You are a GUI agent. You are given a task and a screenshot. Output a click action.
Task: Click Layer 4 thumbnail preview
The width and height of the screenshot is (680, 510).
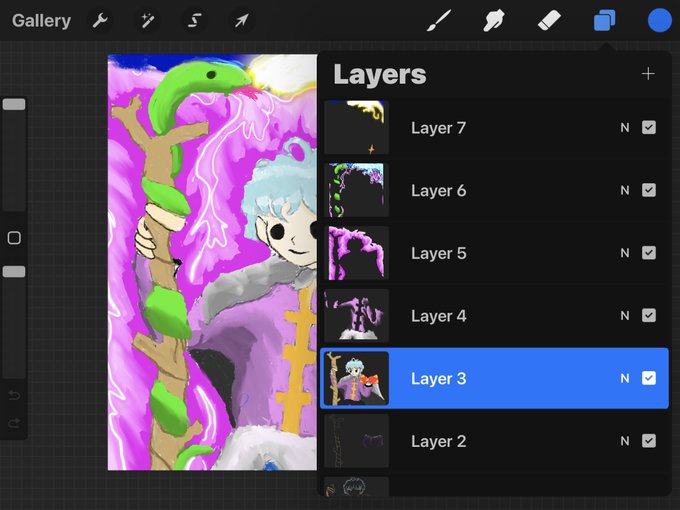356,315
